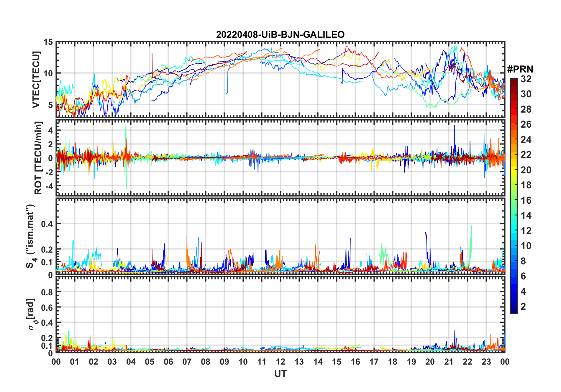Click inside the VTEC plot panel
Image resolution: width=561 pixels, height=392 pixels.
(280, 80)
